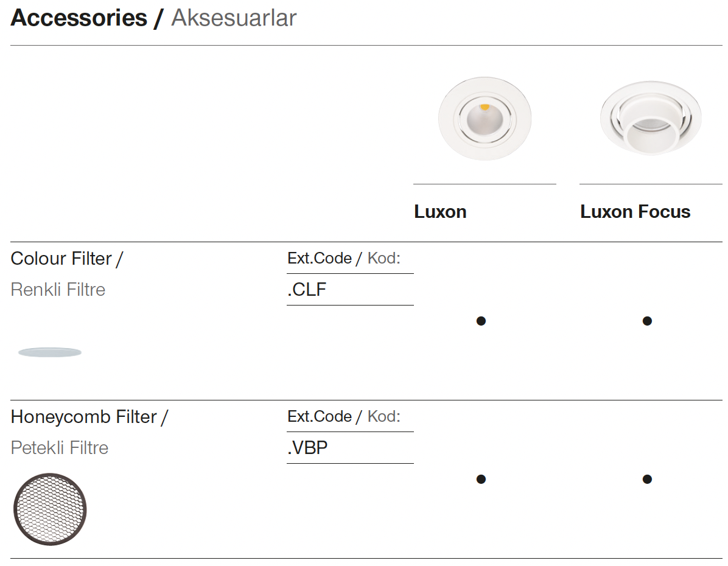Select the colour filter disc icon

tap(50, 352)
